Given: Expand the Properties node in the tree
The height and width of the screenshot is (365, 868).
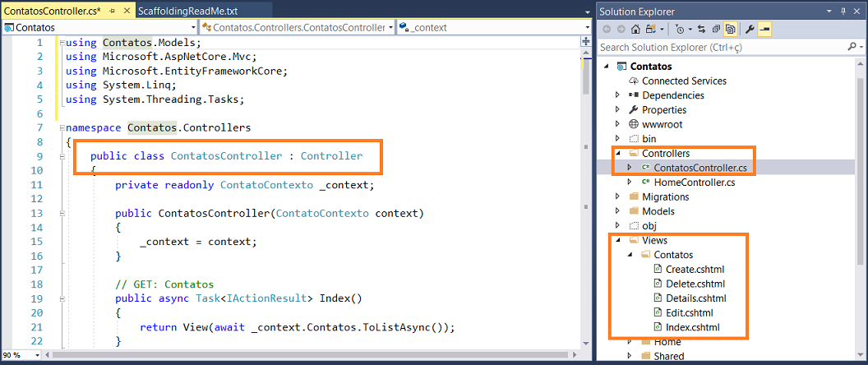Looking at the screenshot, I should [x=618, y=109].
